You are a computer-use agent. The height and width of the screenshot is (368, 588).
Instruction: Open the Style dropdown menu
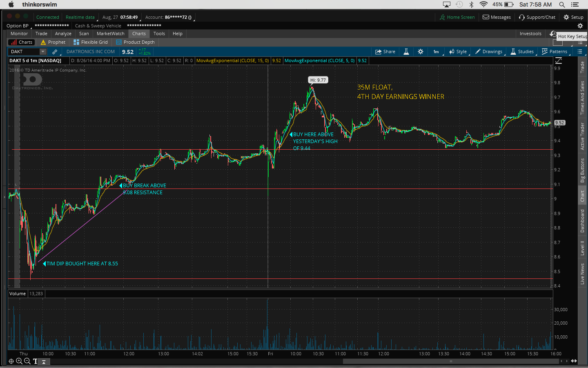(459, 52)
